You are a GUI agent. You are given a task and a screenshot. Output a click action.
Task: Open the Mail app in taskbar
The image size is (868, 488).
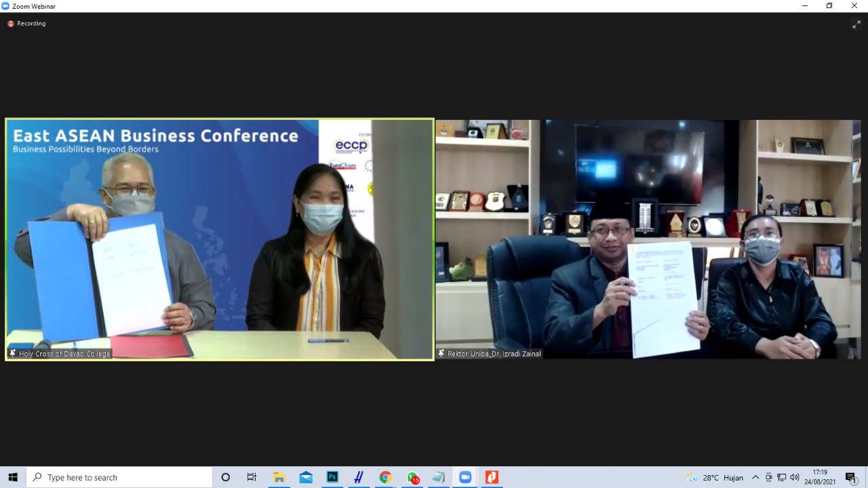pos(306,477)
